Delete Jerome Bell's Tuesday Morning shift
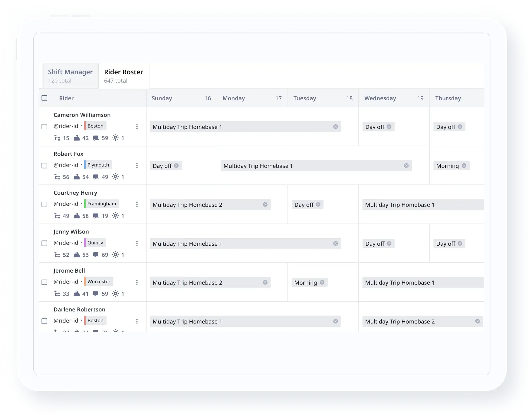Image resolution: width=532 pixels, height=418 pixels. (x=322, y=282)
